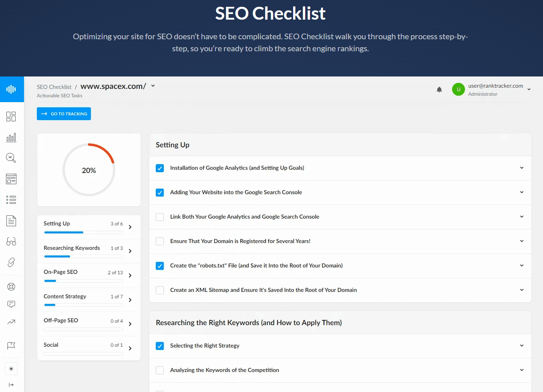Uncheck Installation of Google Analytics task
The image size is (543, 392).
click(x=160, y=168)
